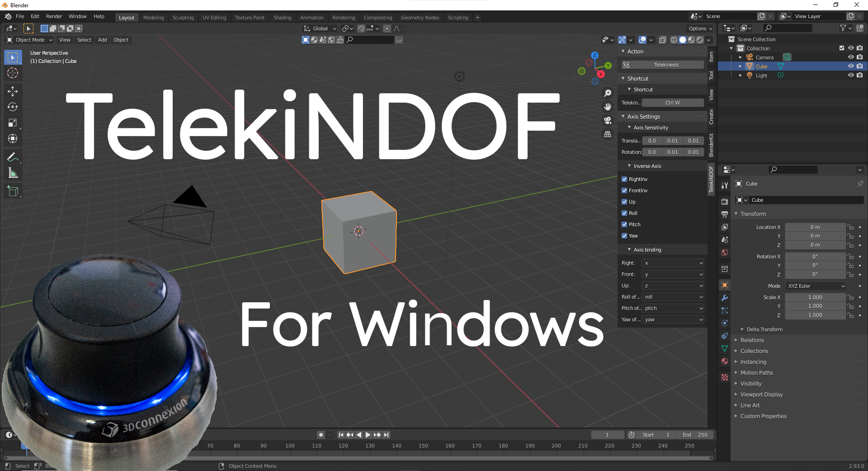Open the Modifier Properties wrench tab
This screenshot has width=868, height=471.
point(725,298)
